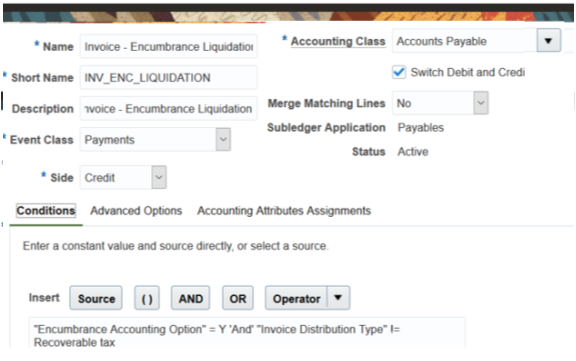
Task: Insert parentheses with the ( ) button
Action: coord(147,298)
